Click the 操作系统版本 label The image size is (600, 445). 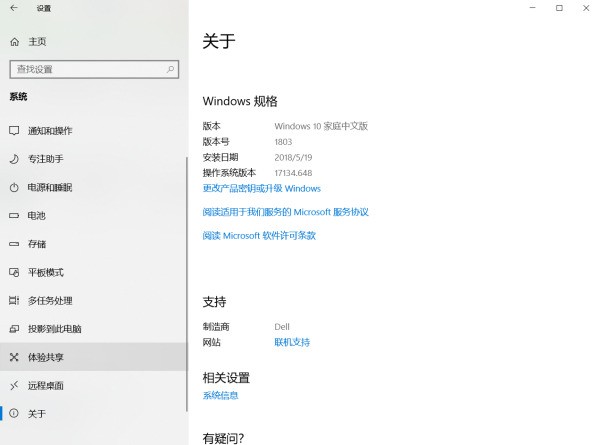[x=229, y=173]
